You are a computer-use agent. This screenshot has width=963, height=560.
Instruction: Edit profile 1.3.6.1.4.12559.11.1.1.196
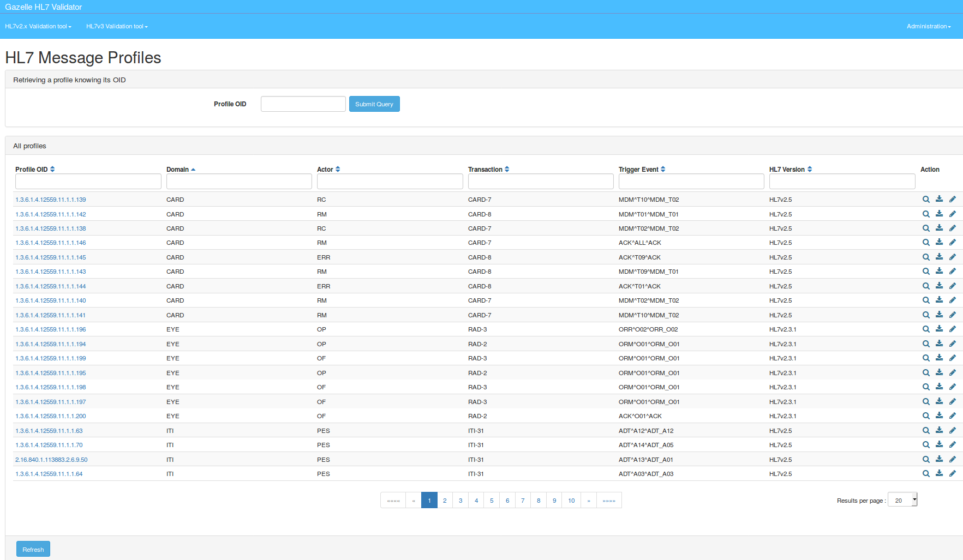pyautogui.click(x=953, y=329)
